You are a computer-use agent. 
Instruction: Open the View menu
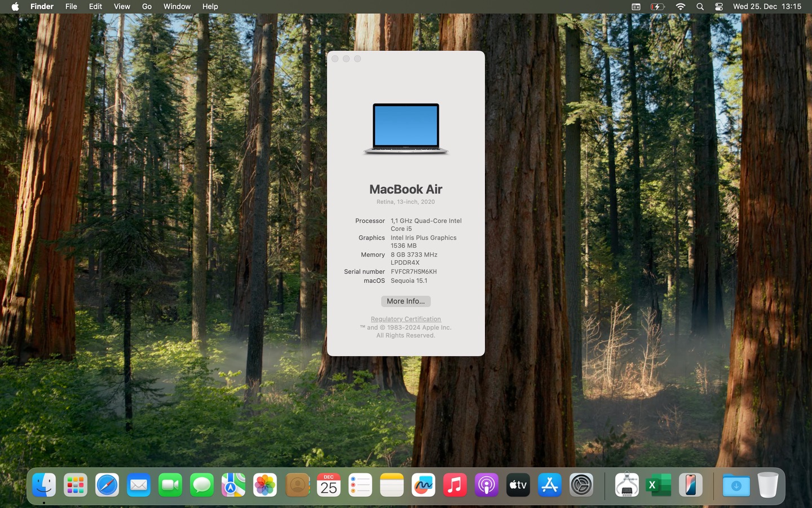[x=122, y=7]
